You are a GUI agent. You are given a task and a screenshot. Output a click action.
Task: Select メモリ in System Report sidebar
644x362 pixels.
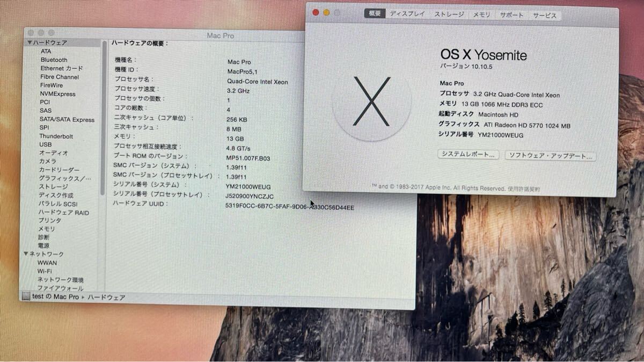(47, 229)
